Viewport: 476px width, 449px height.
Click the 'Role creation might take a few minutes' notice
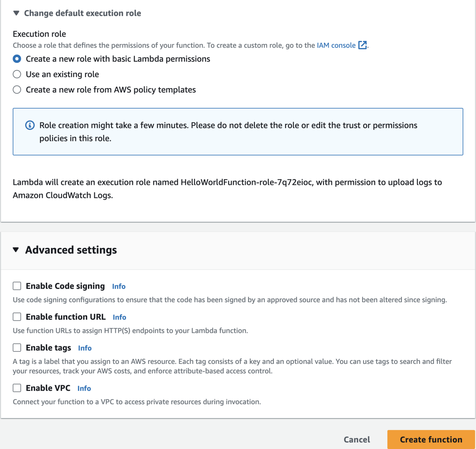238,132
